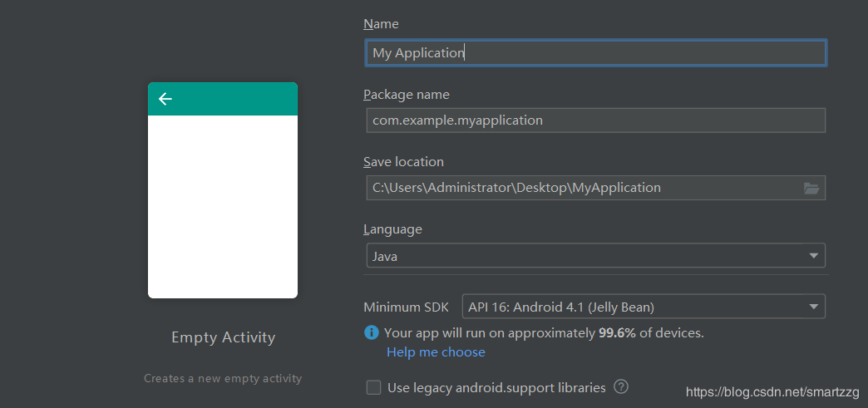Expand the Minimum SDK API 16 dropdown
The image size is (868, 408).
click(644, 307)
